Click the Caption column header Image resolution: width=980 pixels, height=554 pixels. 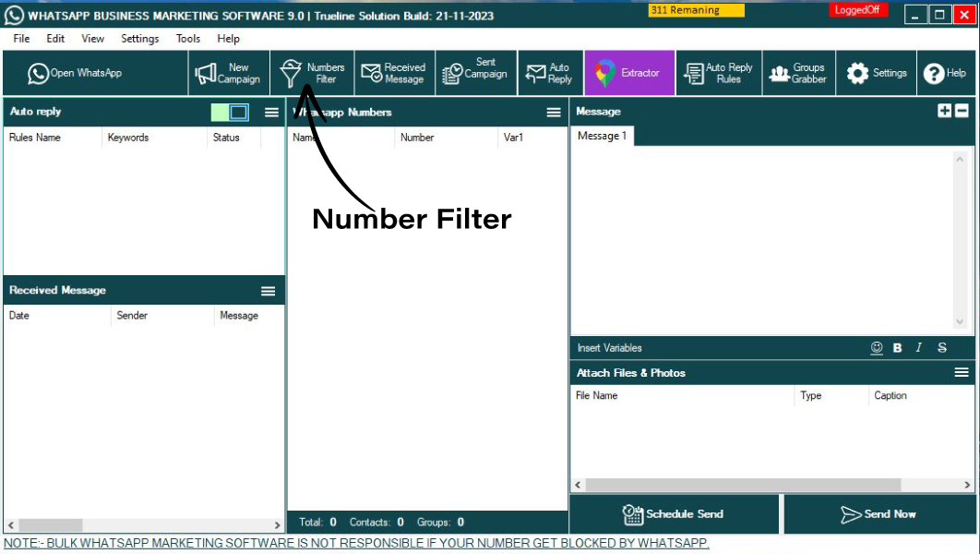(x=920, y=396)
